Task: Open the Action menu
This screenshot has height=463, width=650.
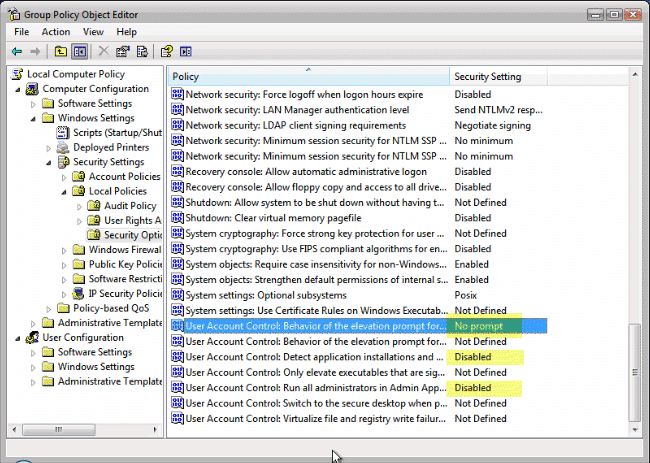Action: pos(56,32)
